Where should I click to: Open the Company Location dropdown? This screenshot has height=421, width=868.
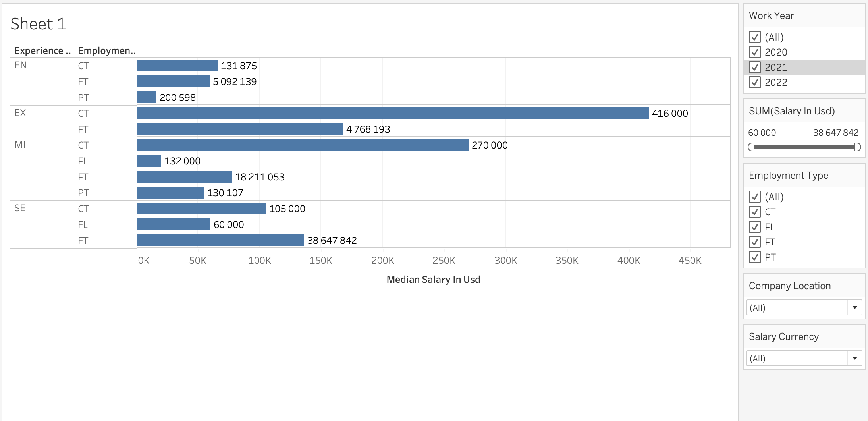click(804, 307)
